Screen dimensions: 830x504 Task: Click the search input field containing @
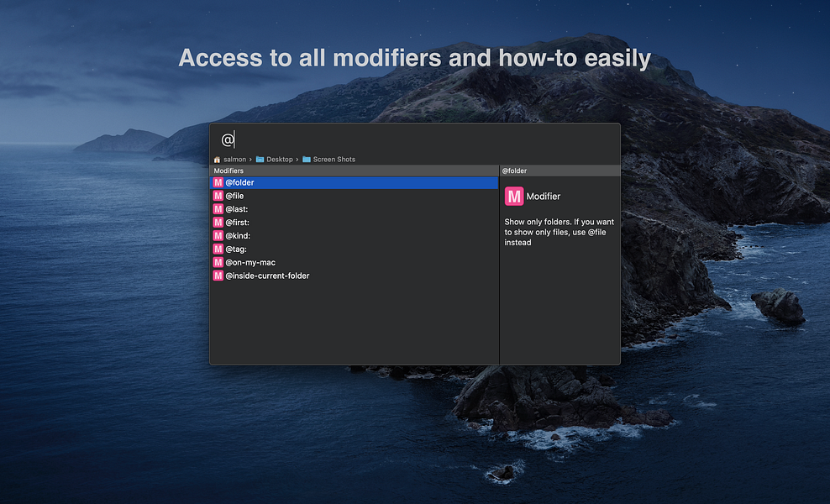coord(414,139)
